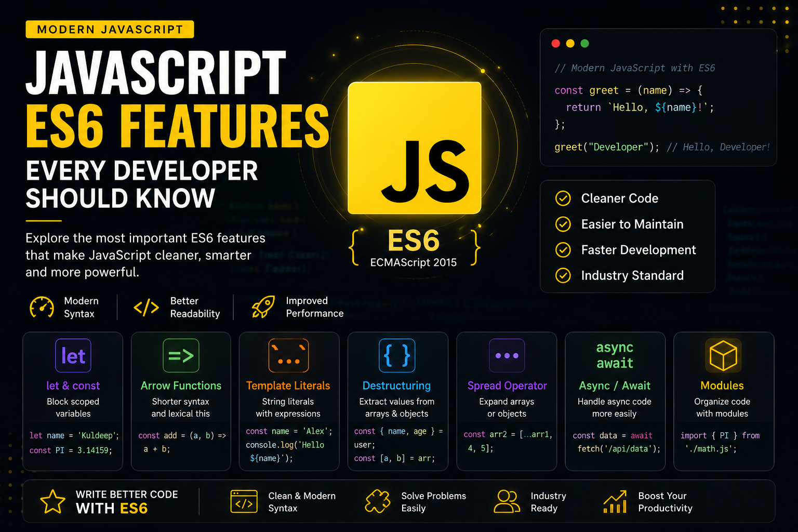Click the code 'let name = 'Kuldeep';'

tap(74, 435)
